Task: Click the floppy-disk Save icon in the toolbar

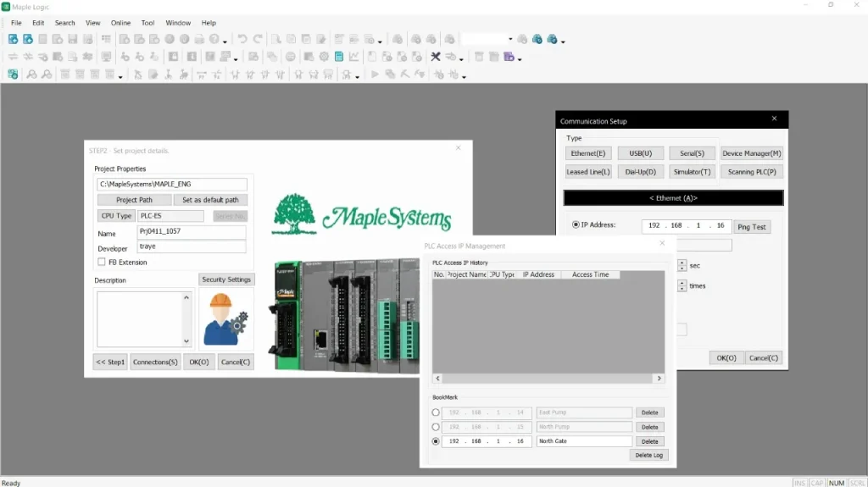Action: pyautogui.click(x=73, y=39)
